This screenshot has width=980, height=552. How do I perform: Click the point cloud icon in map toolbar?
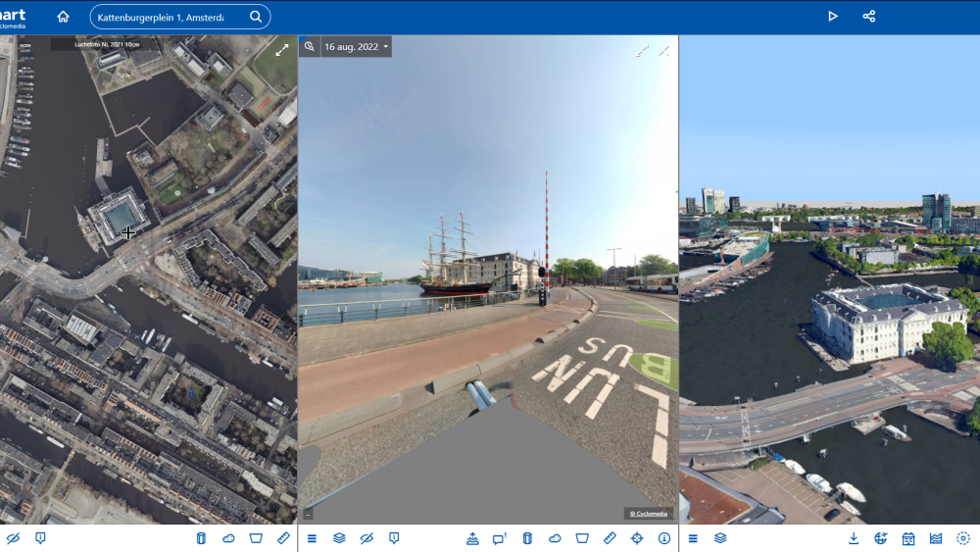(228, 538)
